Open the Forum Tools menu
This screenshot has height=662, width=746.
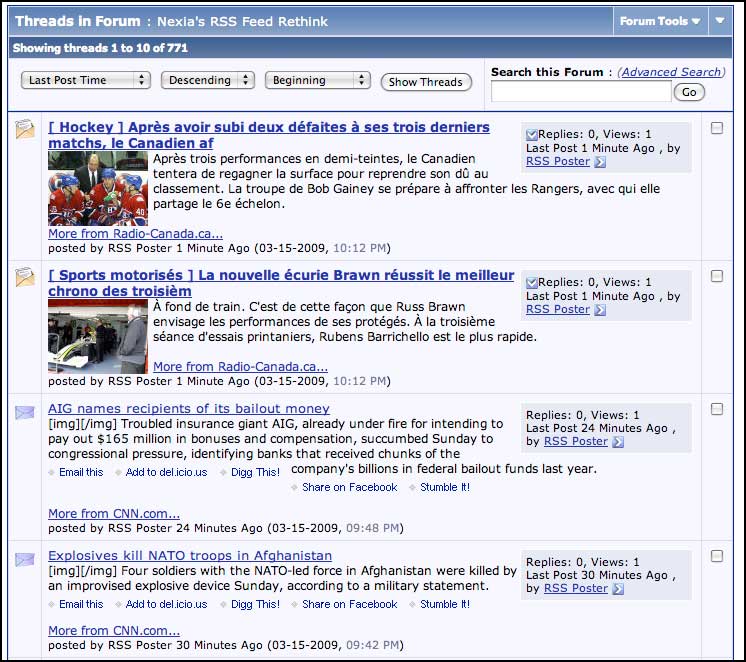tap(659, 21)
